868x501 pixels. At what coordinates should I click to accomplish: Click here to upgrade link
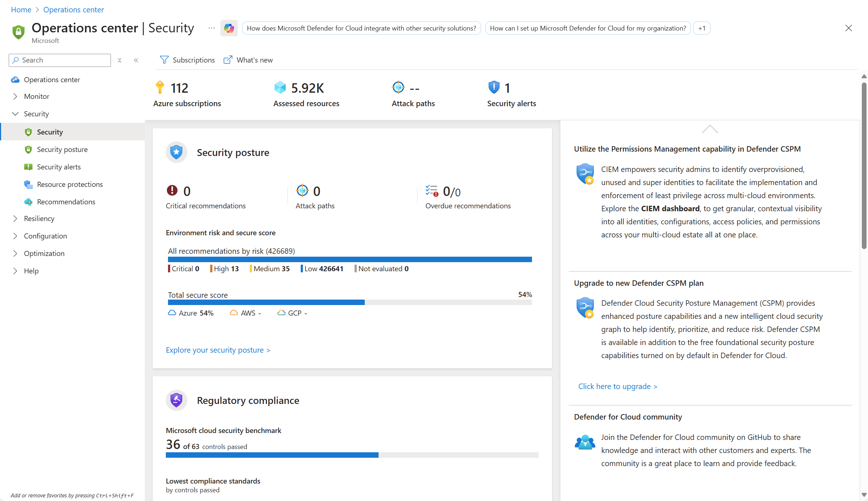[617, 386]
